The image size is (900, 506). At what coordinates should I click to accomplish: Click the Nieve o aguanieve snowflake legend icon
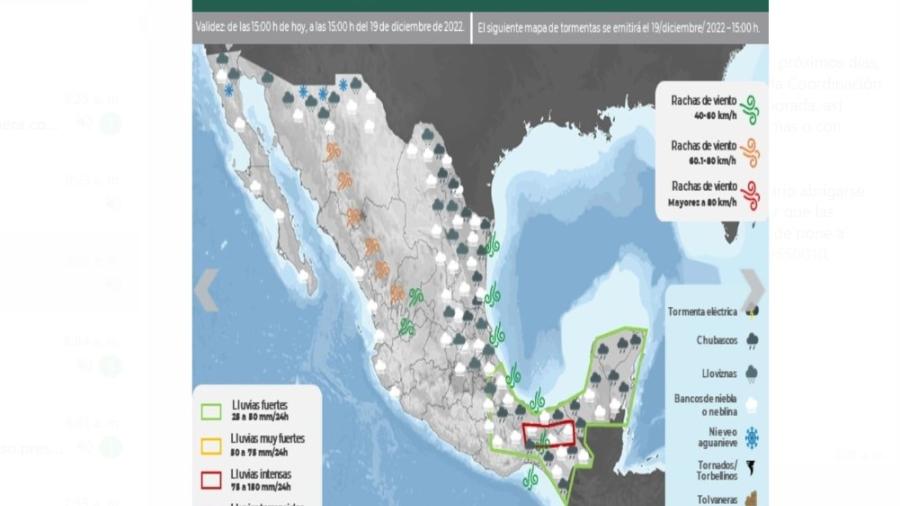tap(751, 437)
